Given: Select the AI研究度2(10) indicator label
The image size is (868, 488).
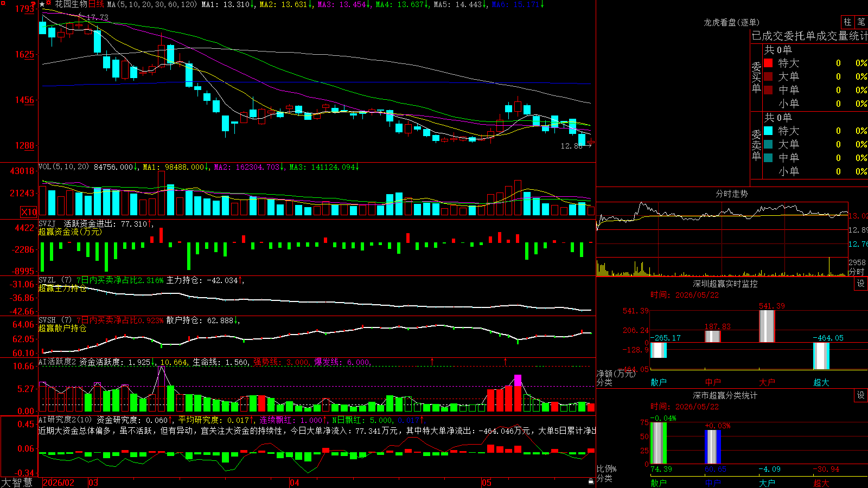Looking at the screenshot, I should pyautogui.click(x=65, y=420).
